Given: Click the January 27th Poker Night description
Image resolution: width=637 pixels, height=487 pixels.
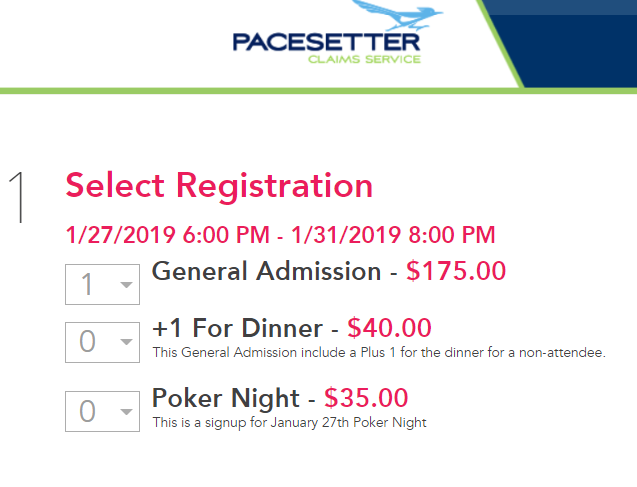Looking at the screenshot, I should point(289,422).
